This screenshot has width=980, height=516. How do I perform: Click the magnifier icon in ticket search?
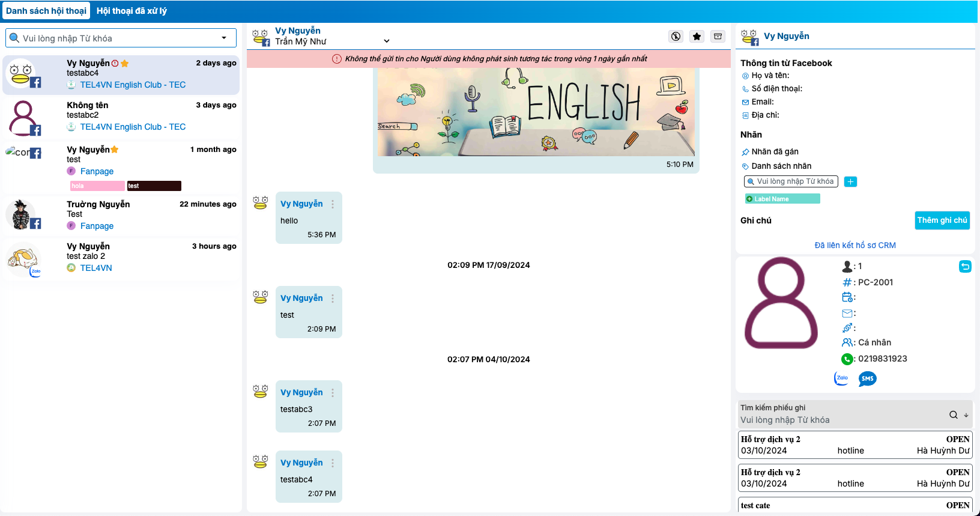(954, 414)
